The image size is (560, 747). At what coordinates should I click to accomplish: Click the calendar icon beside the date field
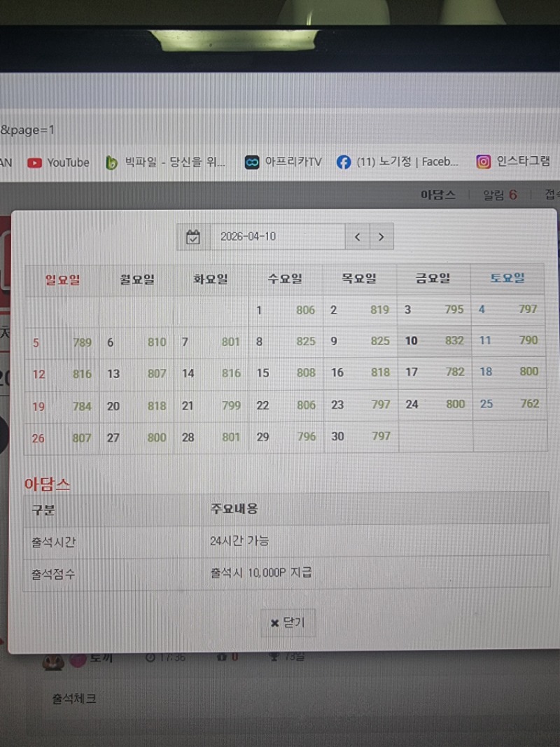[x=192, y=237]
